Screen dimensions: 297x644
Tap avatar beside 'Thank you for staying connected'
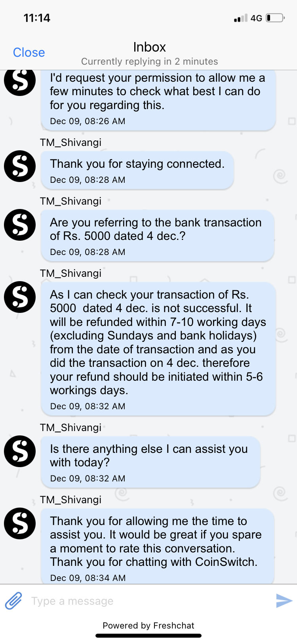(20, 166)
